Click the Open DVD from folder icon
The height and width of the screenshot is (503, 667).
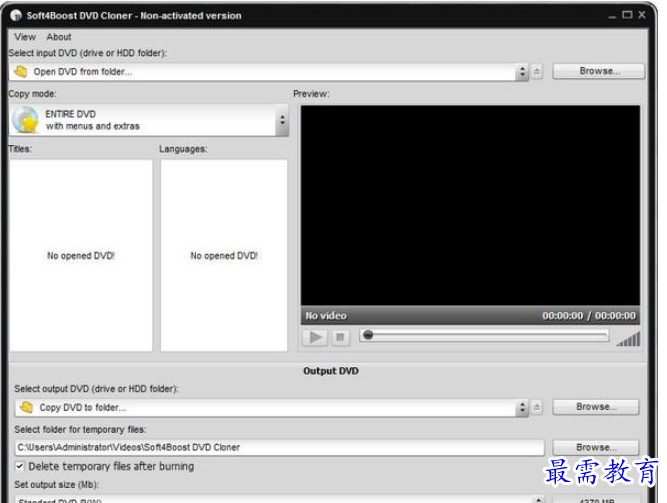pyautogui.click(x=20, y=71)
